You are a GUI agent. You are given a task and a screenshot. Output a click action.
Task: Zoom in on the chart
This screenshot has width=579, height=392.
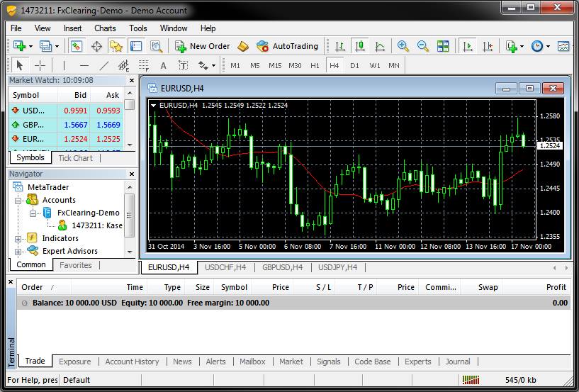coord(403,46)
